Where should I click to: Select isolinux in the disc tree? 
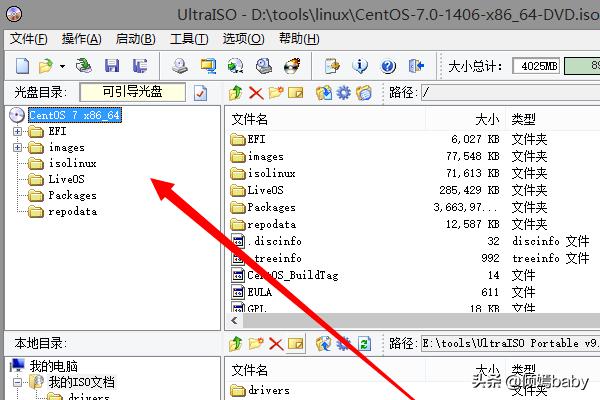pyautogui.click(x=72, y=163)
